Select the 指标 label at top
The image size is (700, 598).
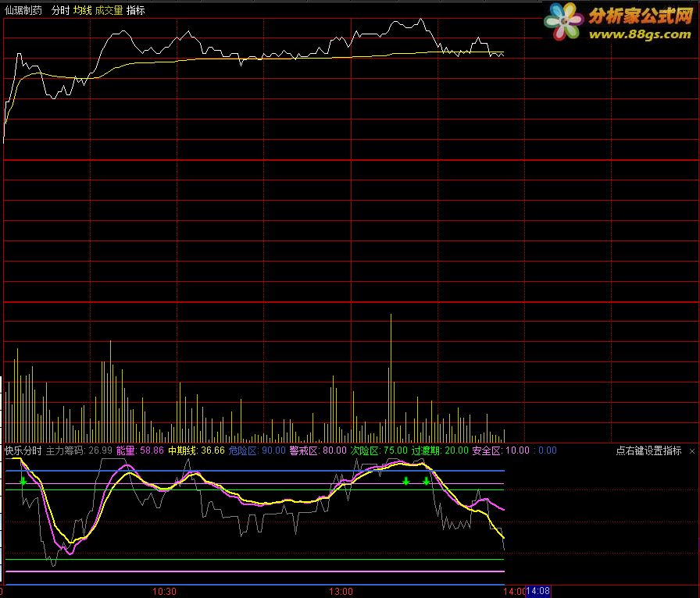pos(136,10)
